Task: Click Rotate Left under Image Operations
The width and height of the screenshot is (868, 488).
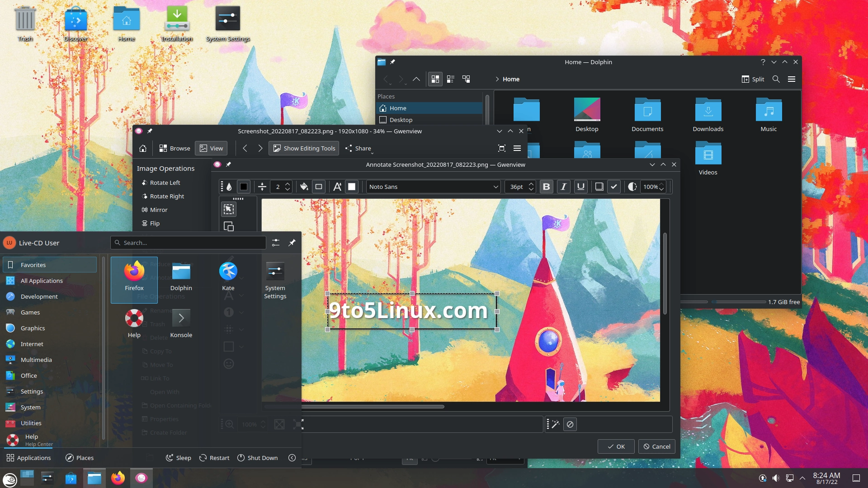Action: [165, 183]
